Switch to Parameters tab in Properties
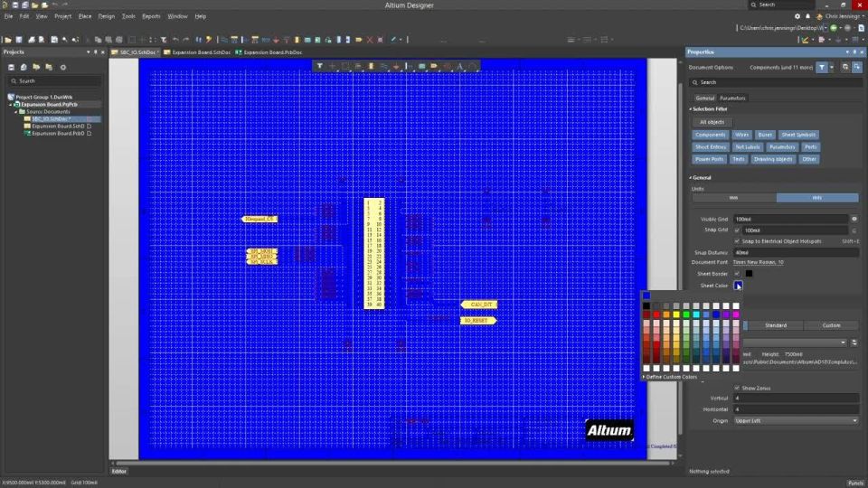 732,98
